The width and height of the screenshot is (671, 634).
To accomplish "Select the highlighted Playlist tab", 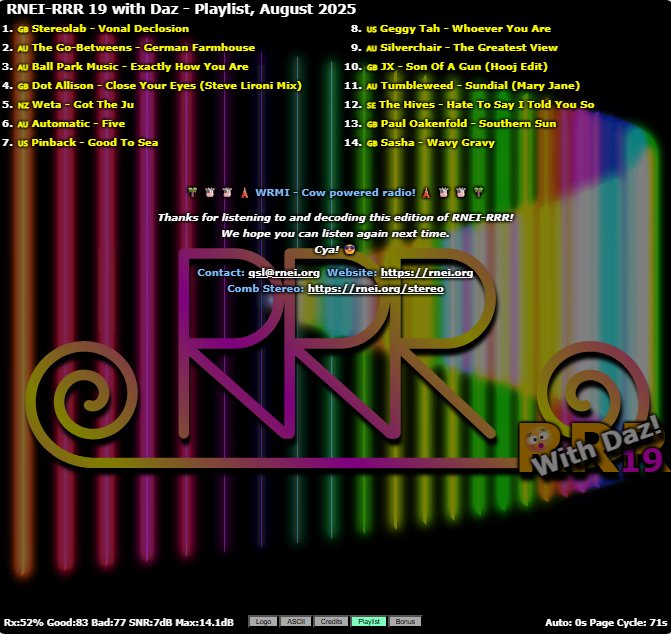I will click(369, 621).
